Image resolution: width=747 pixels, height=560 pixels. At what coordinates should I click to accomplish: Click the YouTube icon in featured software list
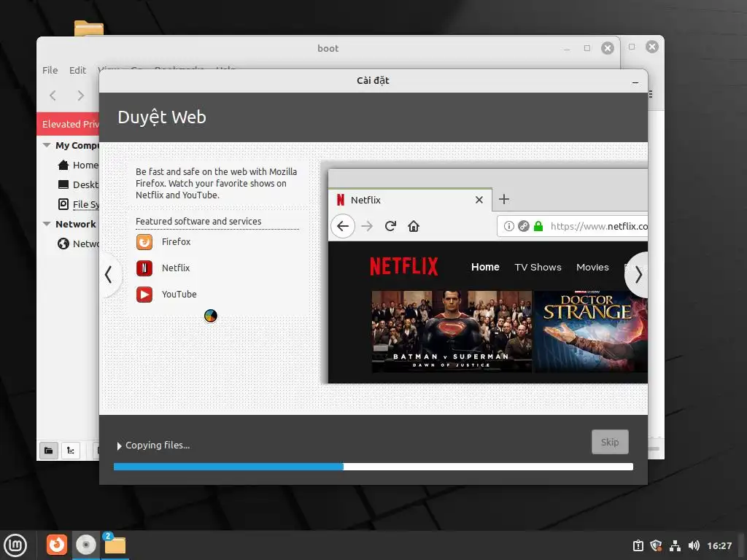coord(144,295)
